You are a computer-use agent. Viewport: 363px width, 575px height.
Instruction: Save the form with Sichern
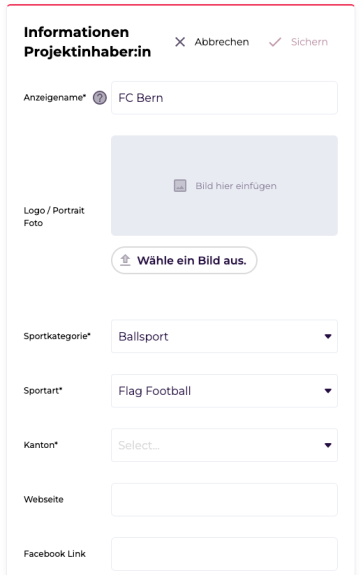pos(309,42)
